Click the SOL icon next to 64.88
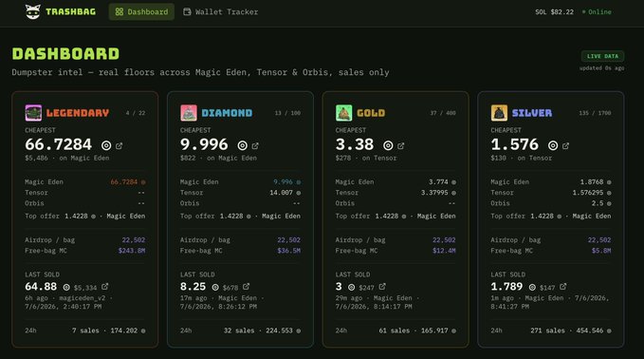 (66, 287)
